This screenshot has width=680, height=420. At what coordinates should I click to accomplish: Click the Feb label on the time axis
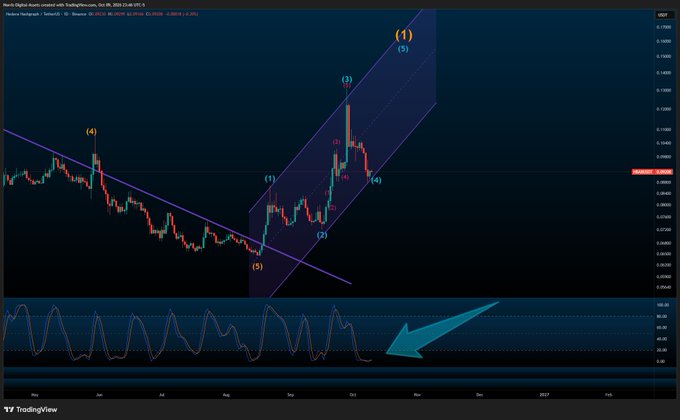tap(608, 395)
